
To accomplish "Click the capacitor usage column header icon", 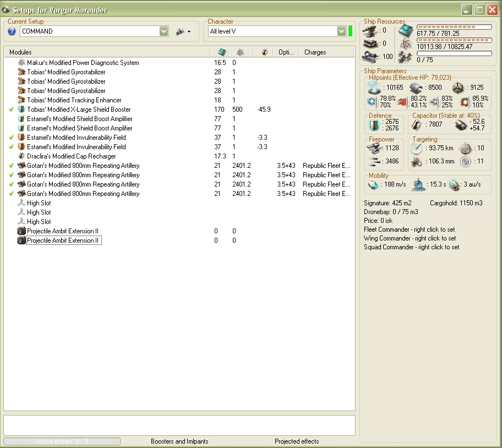I will [x=264, y=52].
